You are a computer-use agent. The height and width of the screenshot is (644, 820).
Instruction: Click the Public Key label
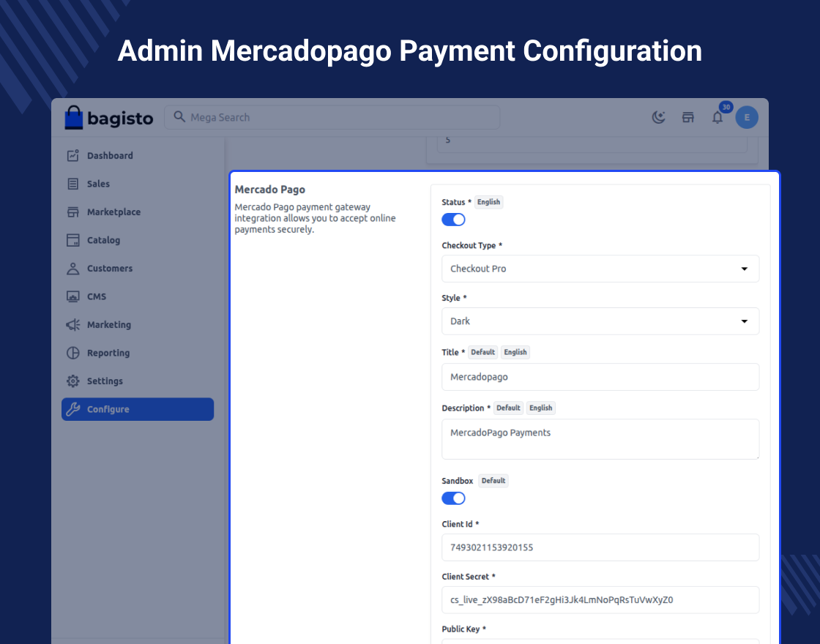point(464,629)
